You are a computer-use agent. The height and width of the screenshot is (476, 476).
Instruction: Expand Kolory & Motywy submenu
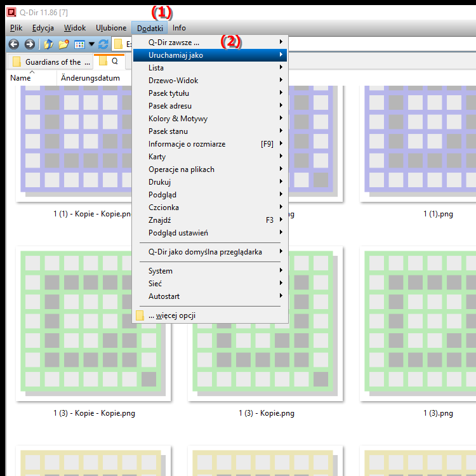coord(210,119)
